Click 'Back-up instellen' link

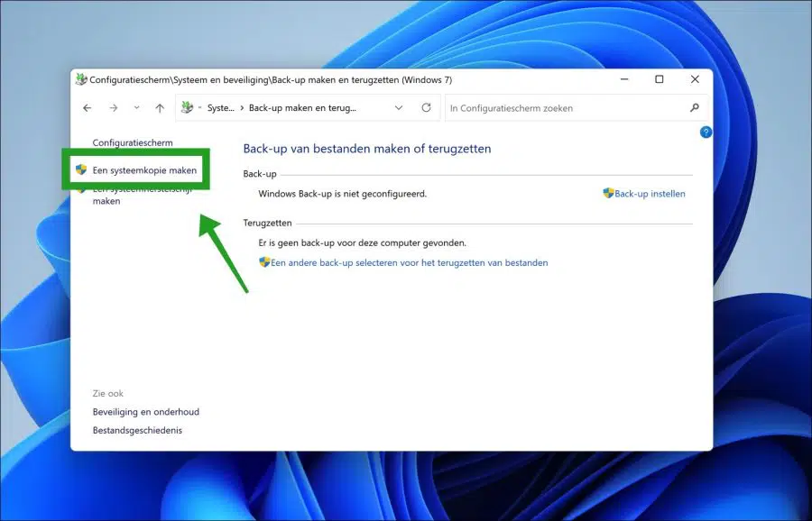click(650, 194)
